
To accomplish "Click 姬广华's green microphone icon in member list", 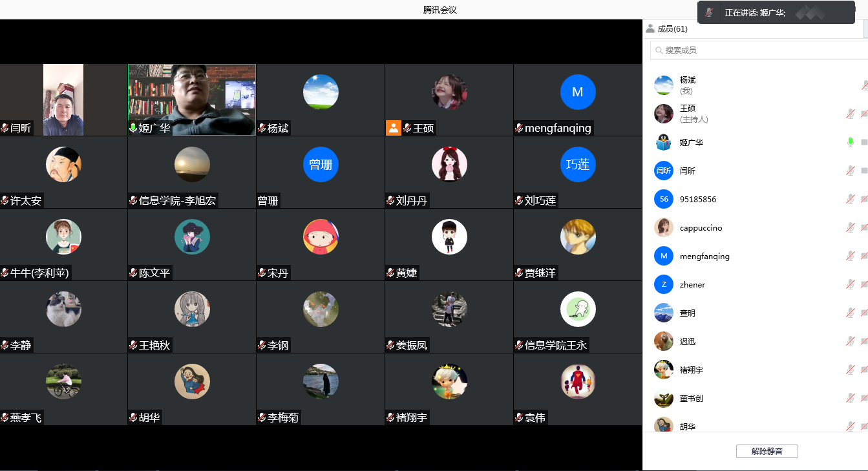I will 851,142.
